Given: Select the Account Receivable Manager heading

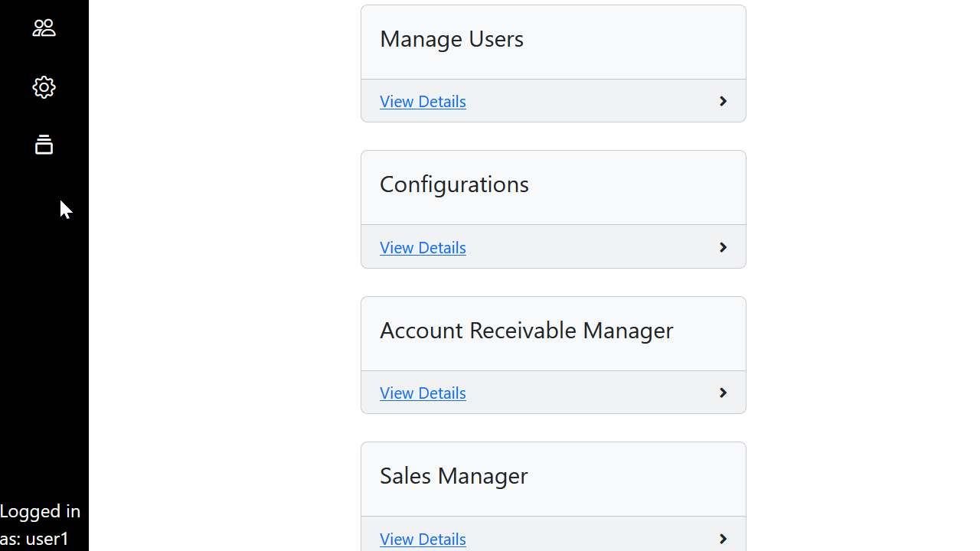Looking at the screenshot, I should pyautogui.click(x=526, y=330).
